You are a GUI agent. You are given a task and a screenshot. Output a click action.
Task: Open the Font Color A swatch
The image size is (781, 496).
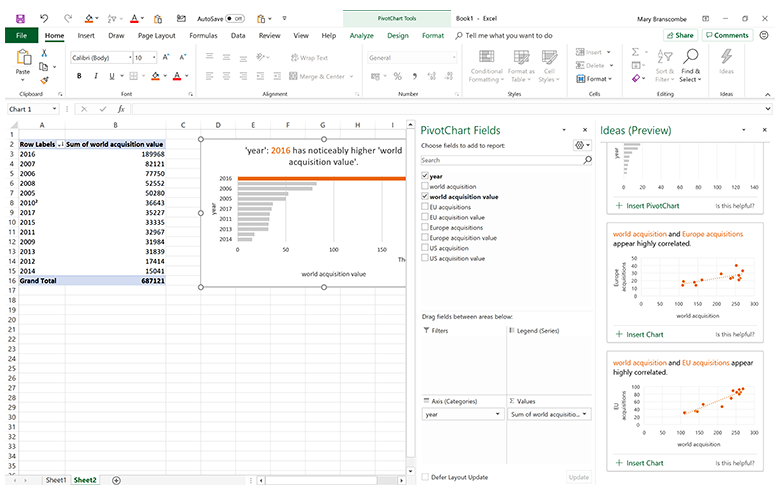[177, 76]
